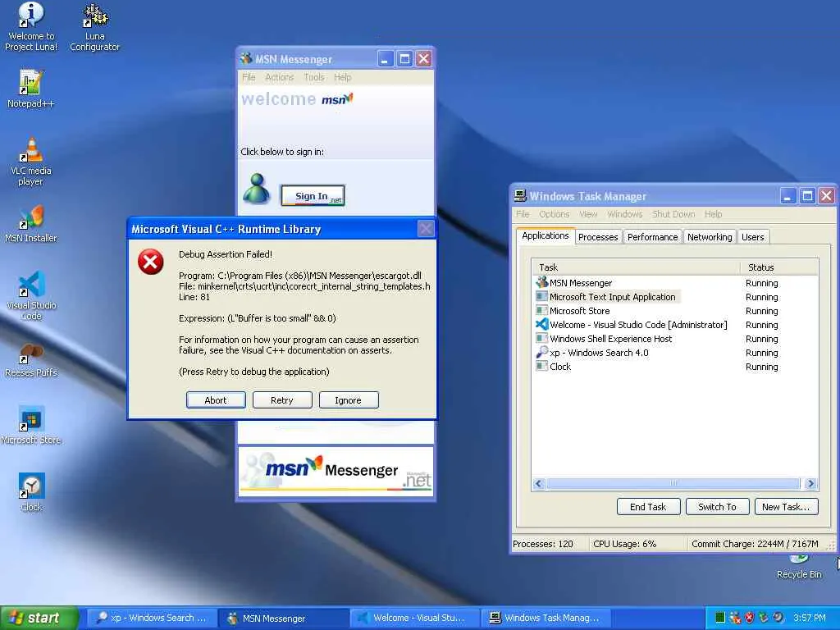Open the Recycle Bin icon

(799, 567)
